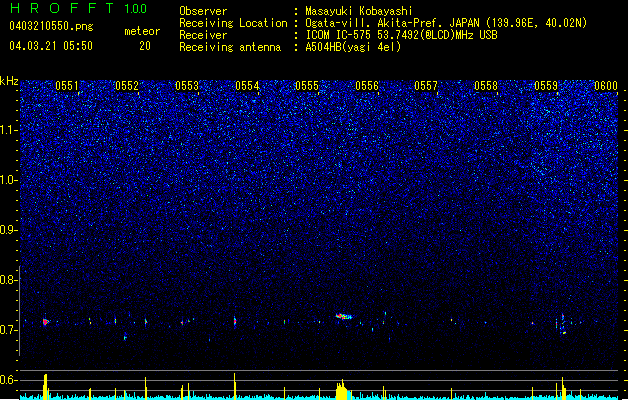
Task: Click the tall yellow intensity spike under 0554
Action: (x=235, y=386)
